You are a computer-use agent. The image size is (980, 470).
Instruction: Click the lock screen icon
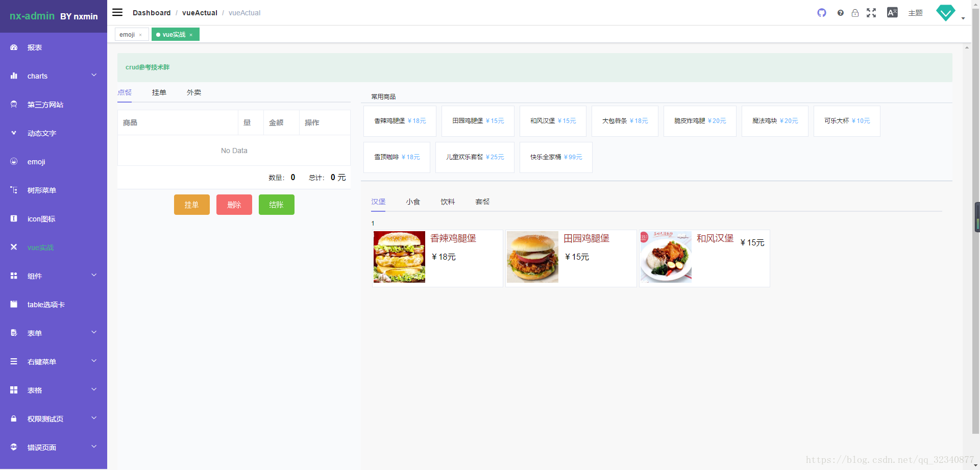[x=855, y=13]
